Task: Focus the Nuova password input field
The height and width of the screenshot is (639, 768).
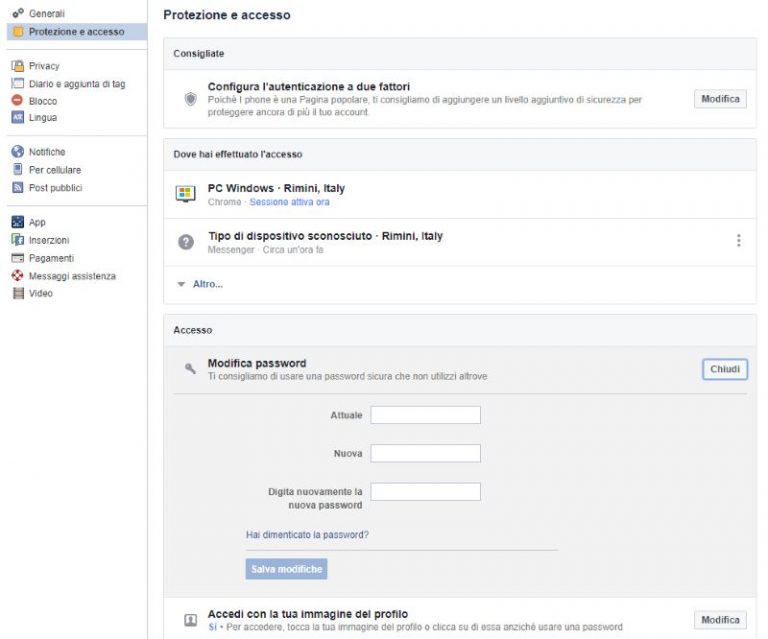Action: pyautogui.click(x=425, y=454)
